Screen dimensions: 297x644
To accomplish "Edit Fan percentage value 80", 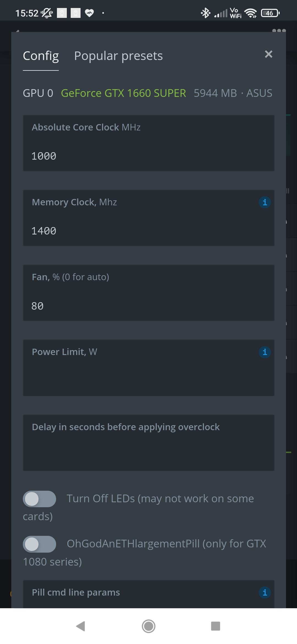I will point(148,293).
